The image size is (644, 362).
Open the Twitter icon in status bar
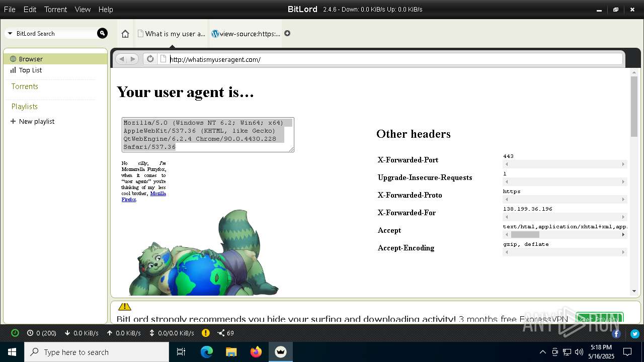click(635, 334)
